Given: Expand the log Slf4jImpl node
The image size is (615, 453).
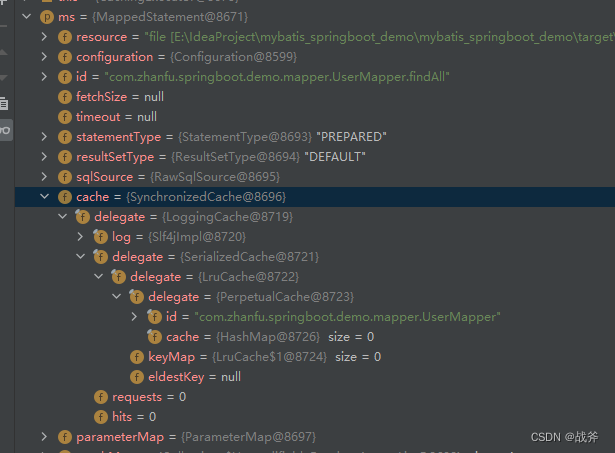Looking at the screenshot, I should pyautogui.click(x=80, y=237).
